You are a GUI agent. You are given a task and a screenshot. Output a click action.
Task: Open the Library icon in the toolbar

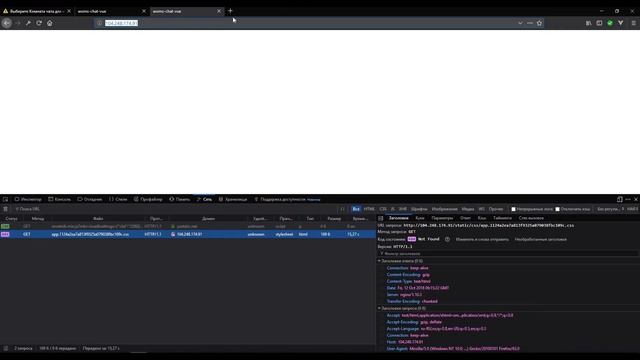point(589,23)
